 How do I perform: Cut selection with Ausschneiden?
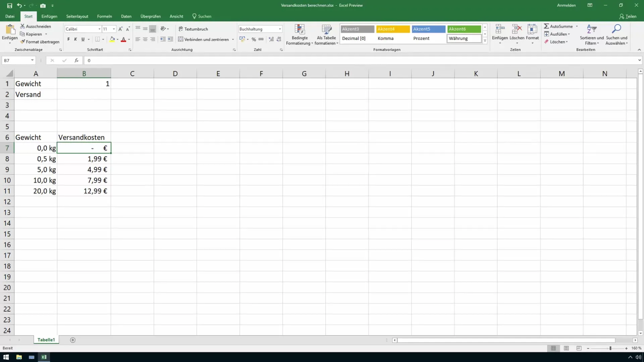pyautogui.click(x=36, y=26)
